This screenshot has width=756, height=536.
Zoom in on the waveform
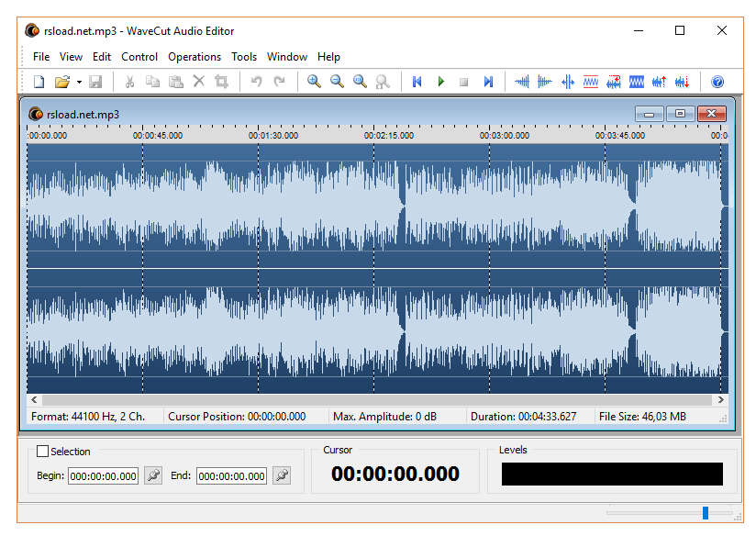pos(314,82)
